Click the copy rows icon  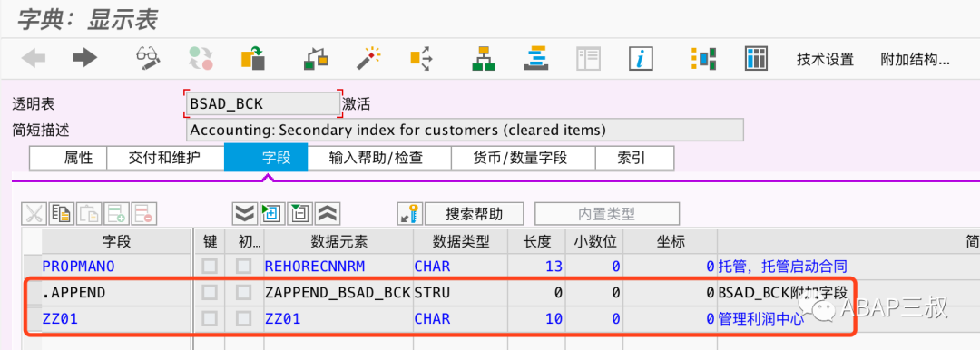[62, 214]
